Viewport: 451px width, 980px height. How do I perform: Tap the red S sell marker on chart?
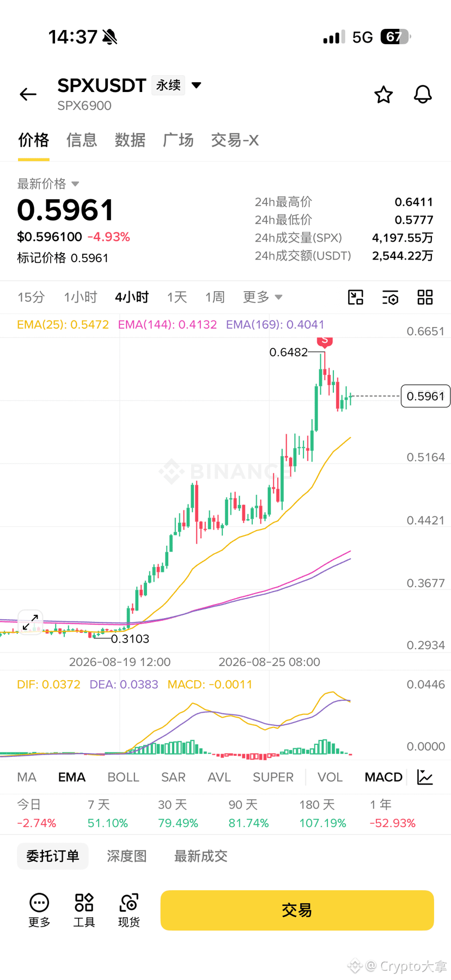click(x=325, y=342)
